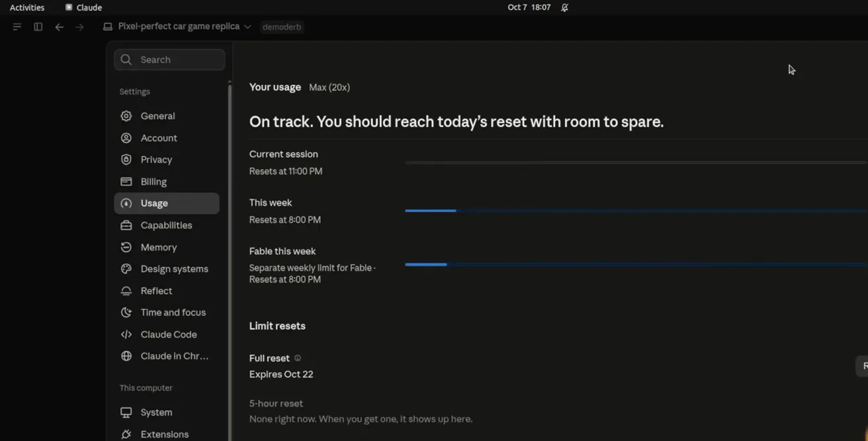Click the 'Expires Oct 22' text

pyautogui.click(x=281, y=374)
